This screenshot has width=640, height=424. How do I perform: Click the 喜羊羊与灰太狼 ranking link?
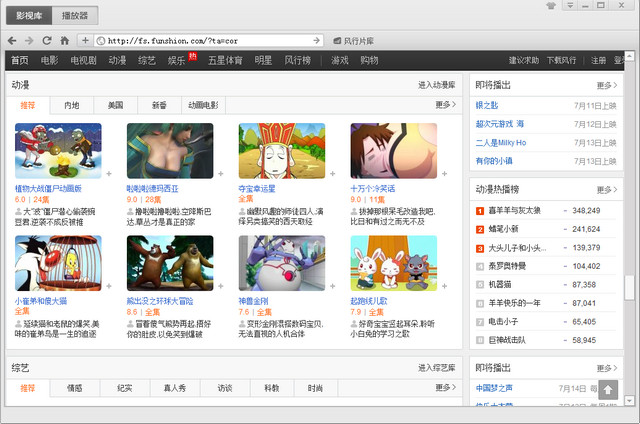[515, 211]
